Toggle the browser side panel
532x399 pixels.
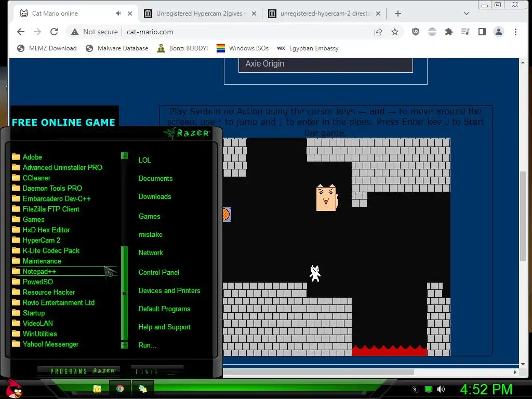[482, 32]
